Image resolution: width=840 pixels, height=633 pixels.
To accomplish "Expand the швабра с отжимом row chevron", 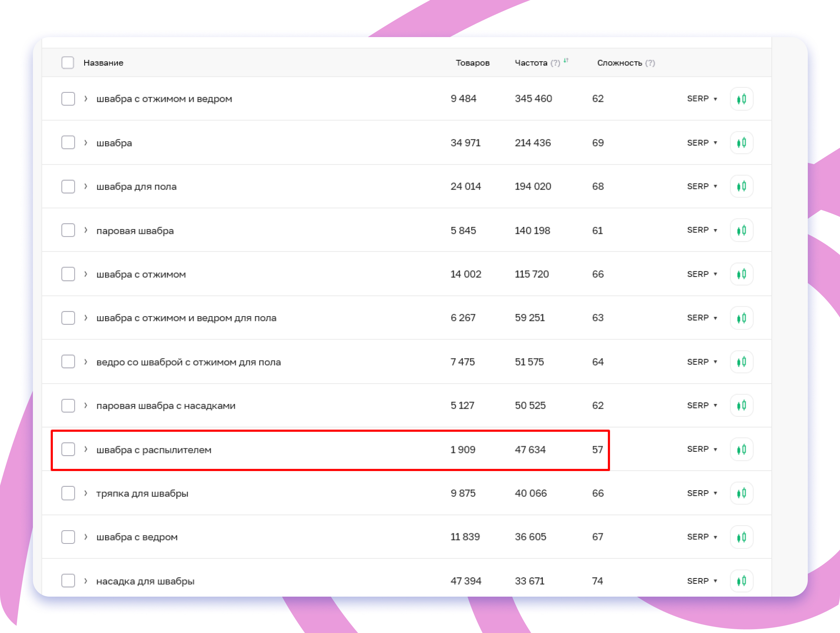I will 86,274.
